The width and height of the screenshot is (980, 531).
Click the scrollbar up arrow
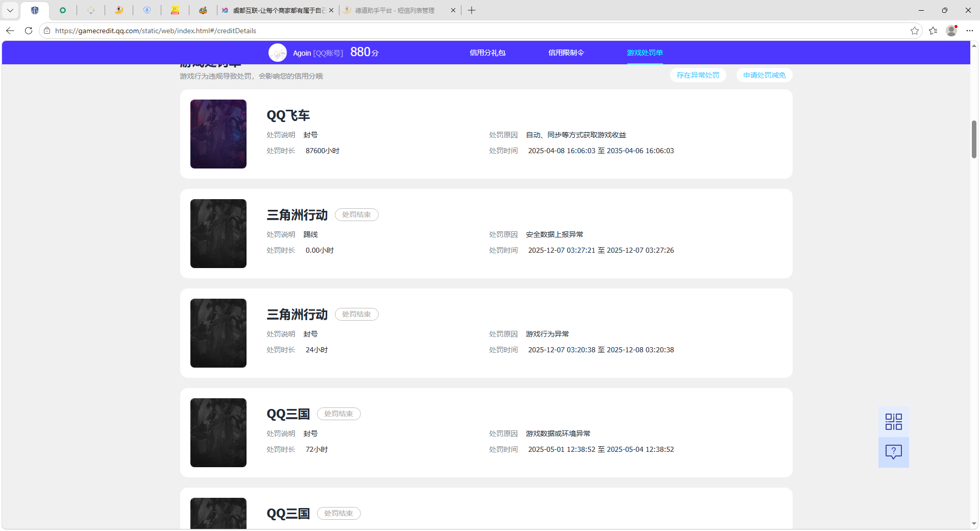pyautogui.click(x=974, y=46)
